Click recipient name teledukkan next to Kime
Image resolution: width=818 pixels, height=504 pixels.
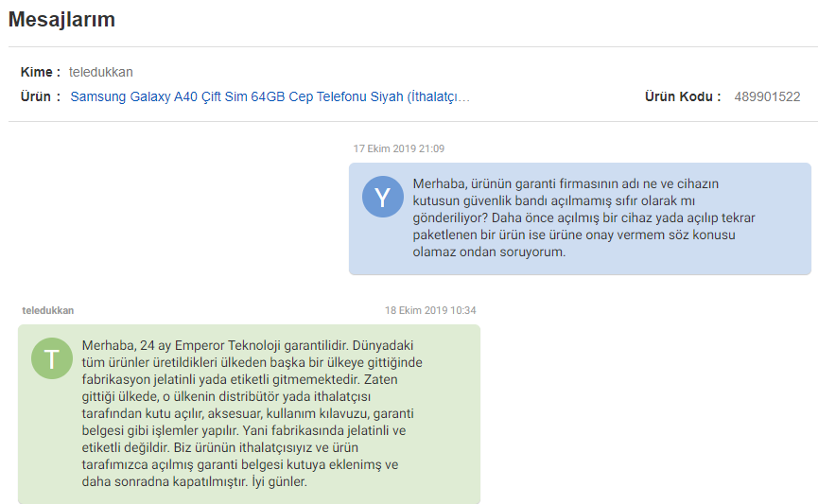point(100,72)
